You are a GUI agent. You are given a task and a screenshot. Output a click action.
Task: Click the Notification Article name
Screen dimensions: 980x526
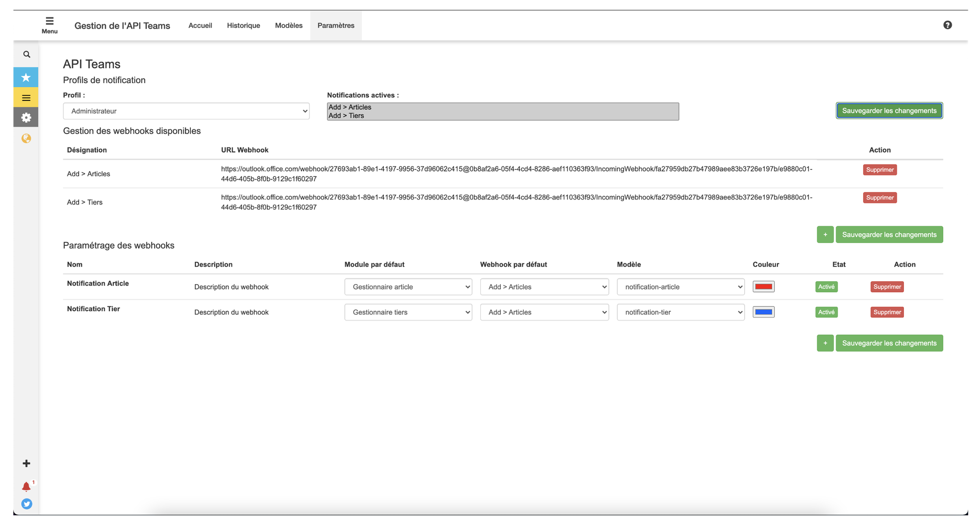(98, 284)
